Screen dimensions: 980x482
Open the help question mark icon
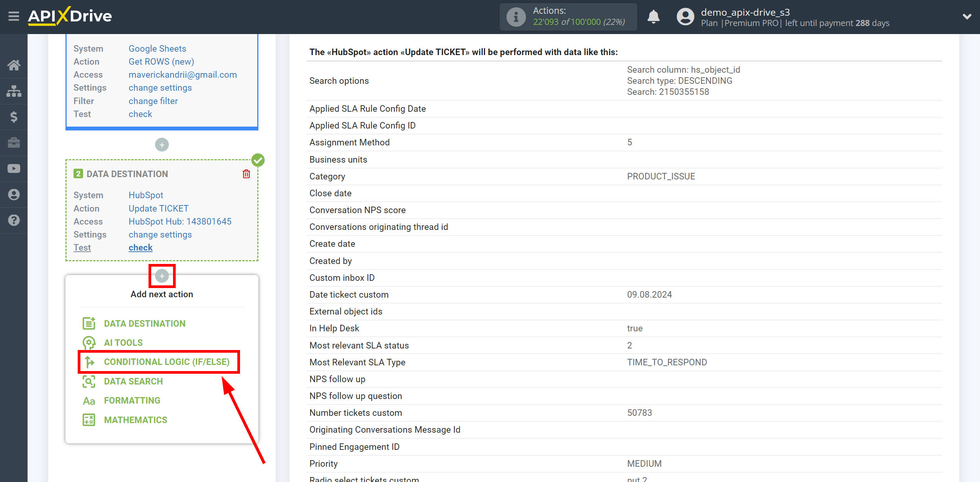click(x=14, y=220)
